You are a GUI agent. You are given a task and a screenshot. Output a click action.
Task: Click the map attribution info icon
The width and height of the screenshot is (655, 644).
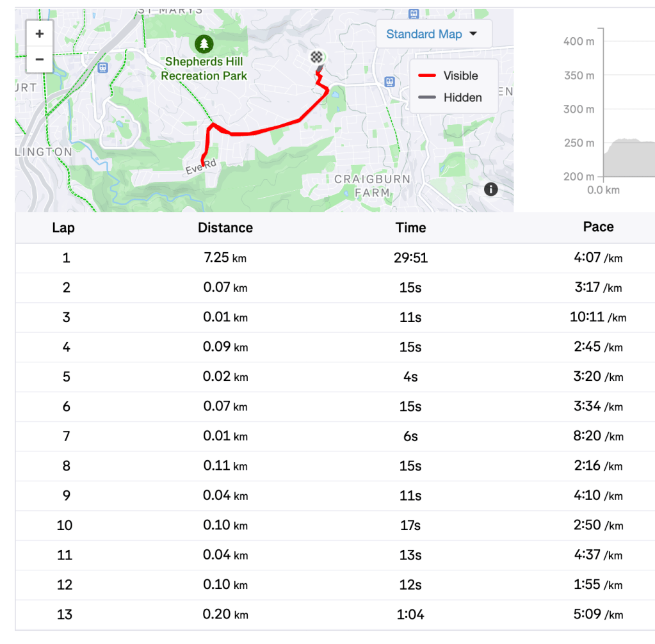491,189
